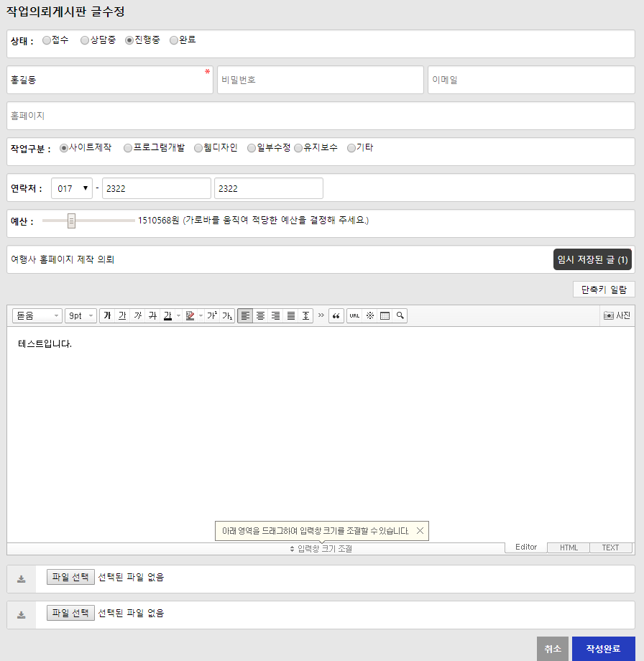Click first file attachment download icon
This screenshot has width=644, height=661.
tap(22, 579)
